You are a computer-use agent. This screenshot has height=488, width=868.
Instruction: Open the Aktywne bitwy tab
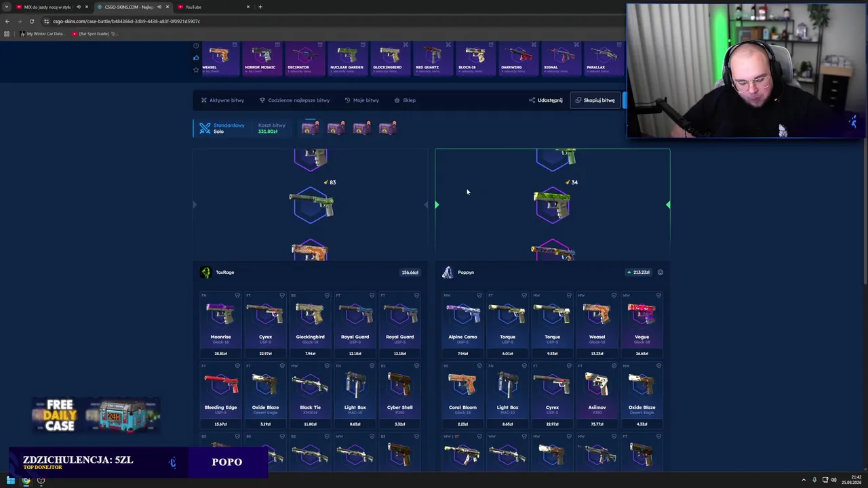222,100
